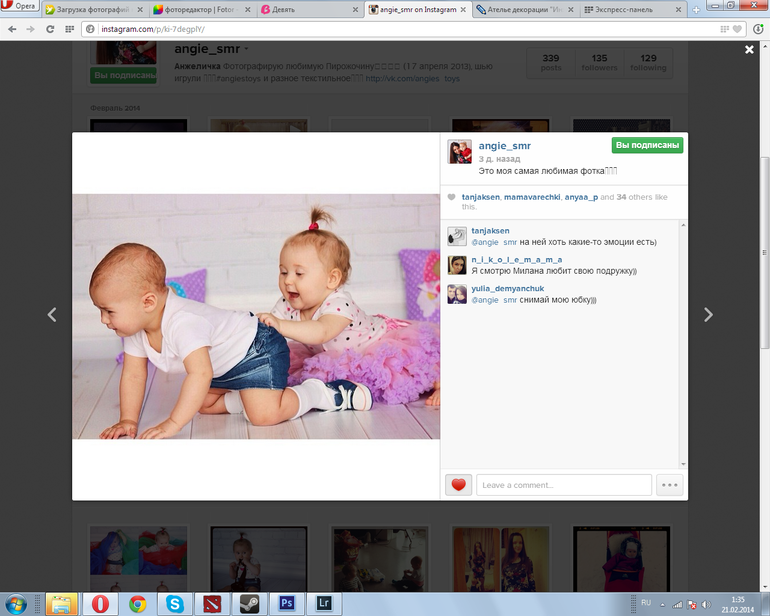Go to previous photo with left arrow
Image resolution: width=770 pixels, height=616 pixels.
pyautogui.click(x=52, y=315)
